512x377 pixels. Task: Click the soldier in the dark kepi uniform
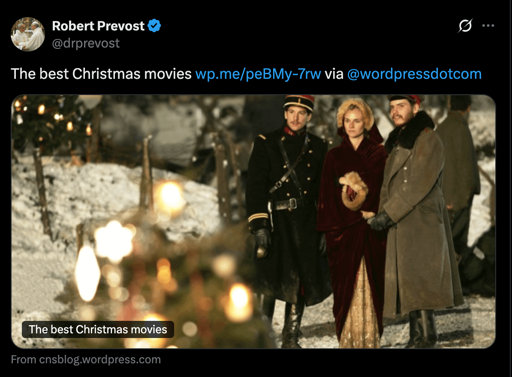288,213
